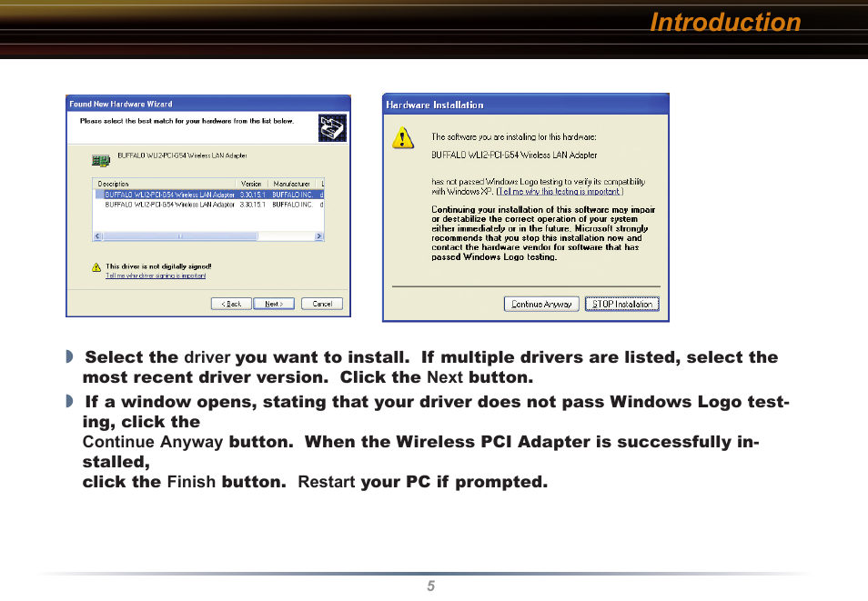Click 'This driver is not digitally signed!' text

coord(158,266)
